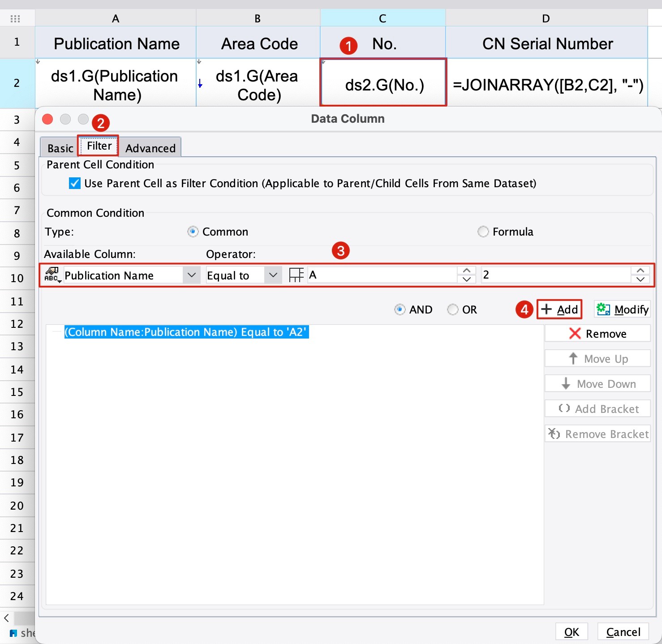662x644 pixels.
Task: Click column header D
Action: pyautogui.click(x=546, y=18)
